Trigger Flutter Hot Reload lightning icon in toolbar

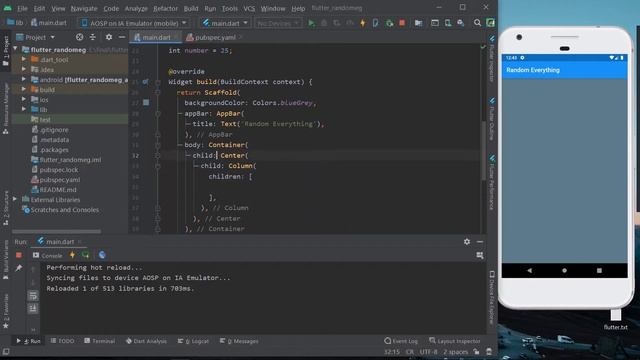point(362,23)
